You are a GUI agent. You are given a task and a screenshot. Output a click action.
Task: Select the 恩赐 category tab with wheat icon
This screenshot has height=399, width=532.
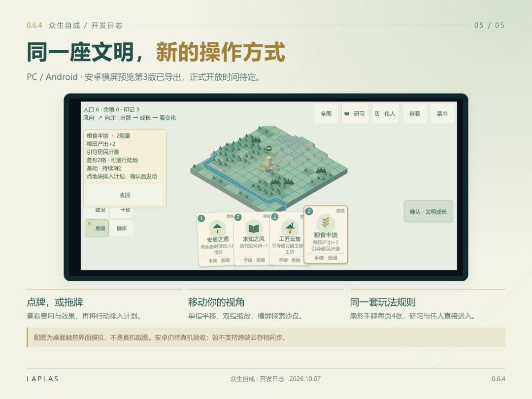click(97, 229)
